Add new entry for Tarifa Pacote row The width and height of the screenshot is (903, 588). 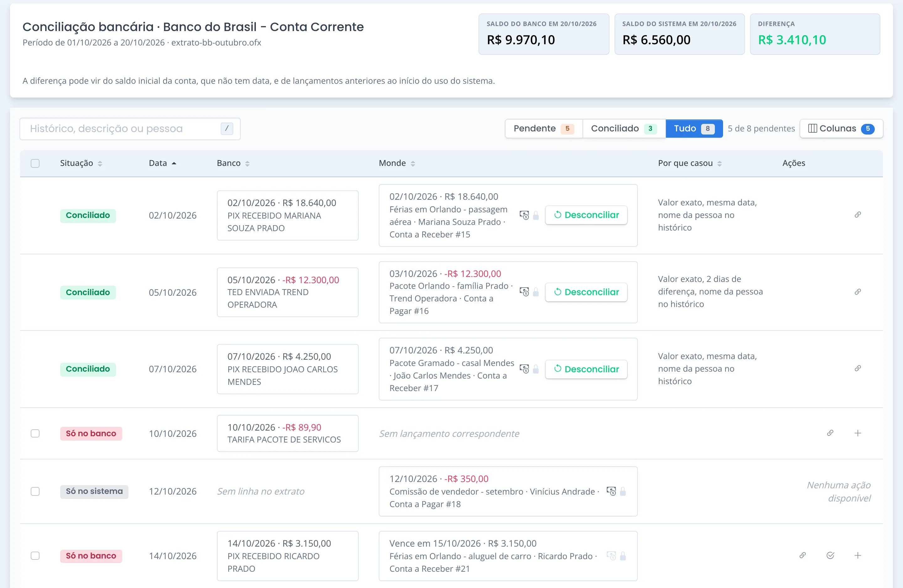click(x=858, y=433)
